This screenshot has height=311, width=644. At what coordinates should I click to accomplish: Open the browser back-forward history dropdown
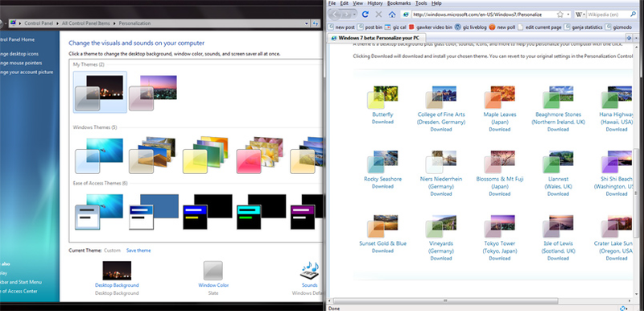354,15
